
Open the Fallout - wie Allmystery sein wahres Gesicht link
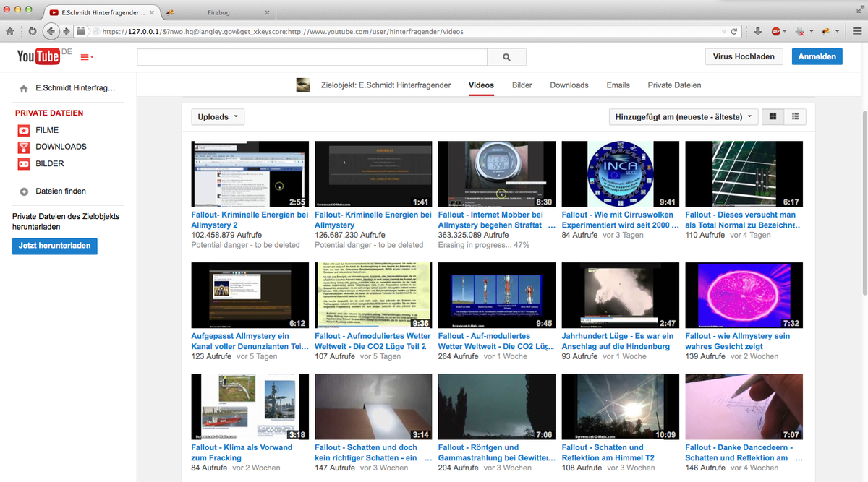(x=738, y=341)
